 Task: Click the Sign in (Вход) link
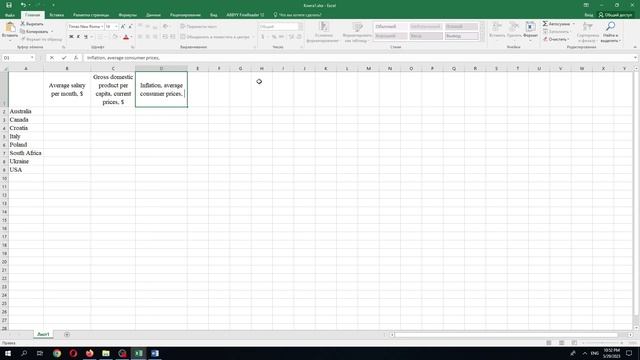589,15
